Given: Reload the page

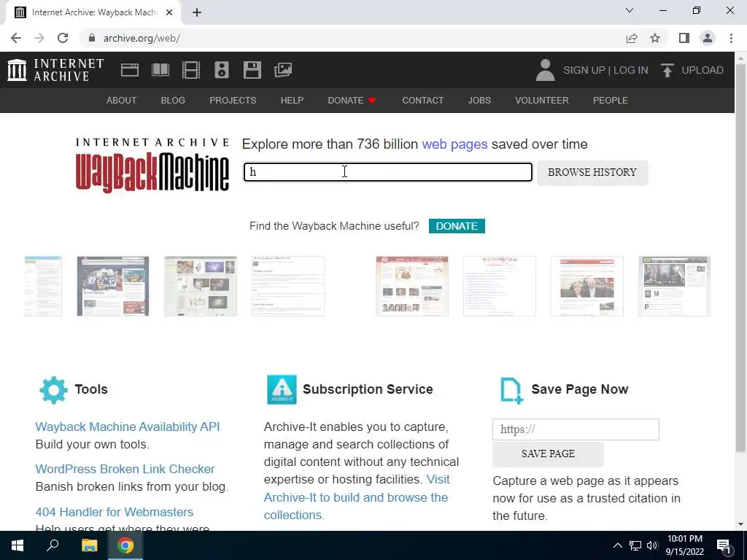Looking at the screenshot, I should [x=63, y=38].
